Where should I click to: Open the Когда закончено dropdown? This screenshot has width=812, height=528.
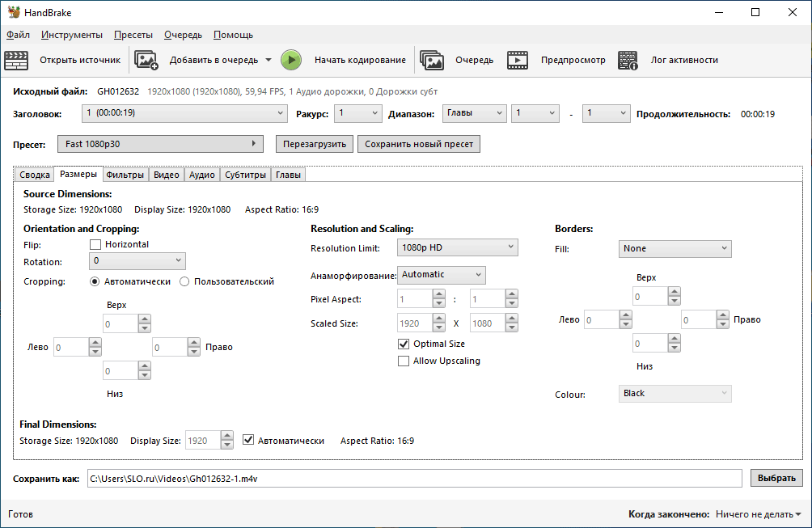[758, 514]
